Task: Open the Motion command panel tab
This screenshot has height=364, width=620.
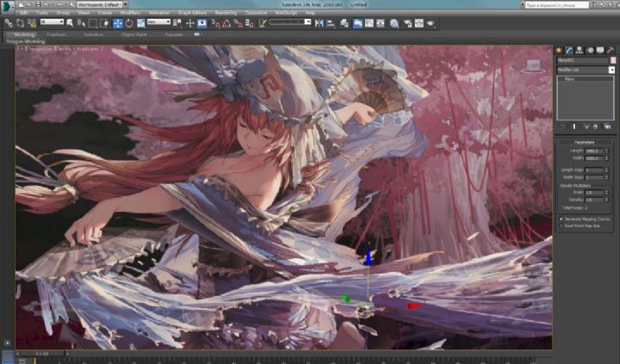Action: coord(590,50)
